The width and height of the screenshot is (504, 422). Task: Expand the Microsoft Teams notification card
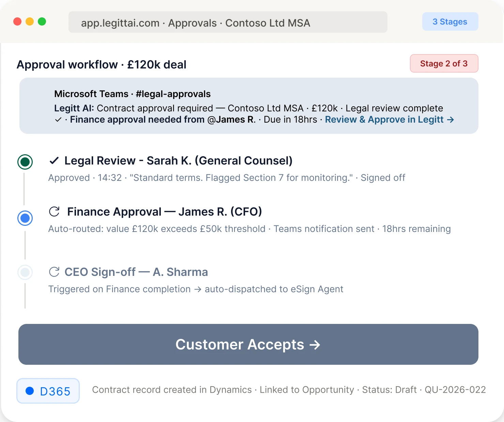[x=248, y=106]
